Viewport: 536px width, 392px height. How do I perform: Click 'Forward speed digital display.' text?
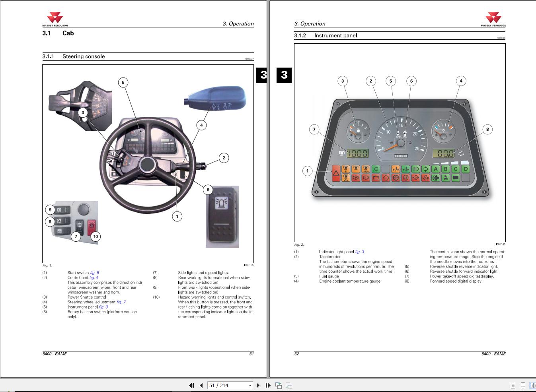point(456,281)
